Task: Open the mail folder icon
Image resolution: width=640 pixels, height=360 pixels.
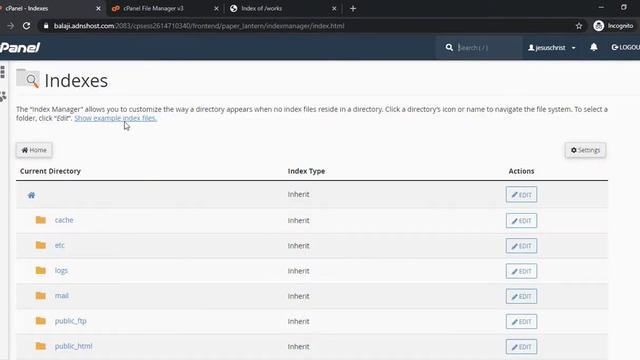Action: point(40,296)
